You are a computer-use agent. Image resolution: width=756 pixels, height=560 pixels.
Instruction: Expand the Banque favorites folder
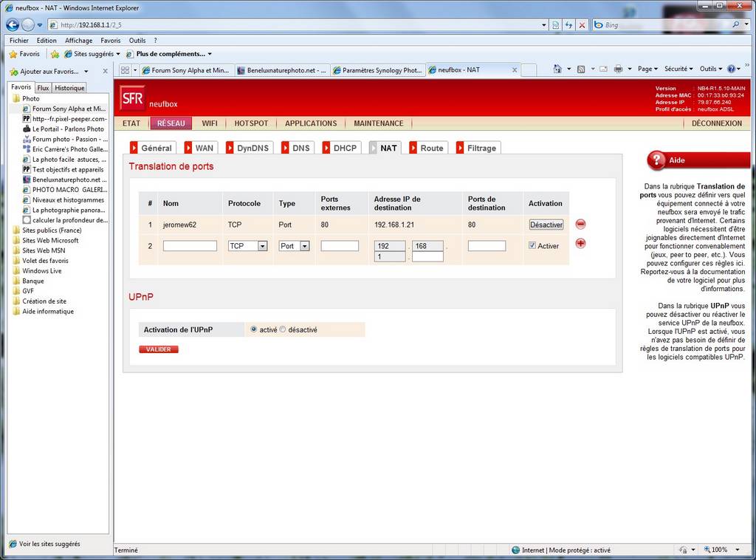coord(32,281)
